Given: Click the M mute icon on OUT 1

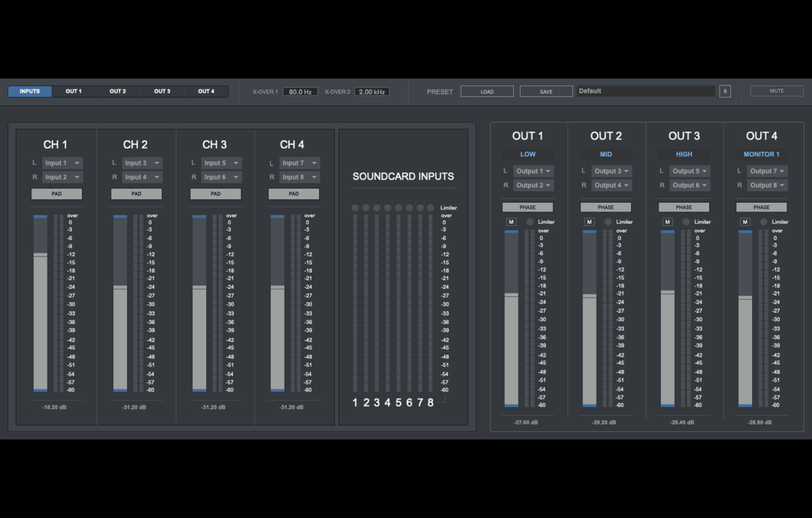Looking at the screenshot, I should click(511, 222).
